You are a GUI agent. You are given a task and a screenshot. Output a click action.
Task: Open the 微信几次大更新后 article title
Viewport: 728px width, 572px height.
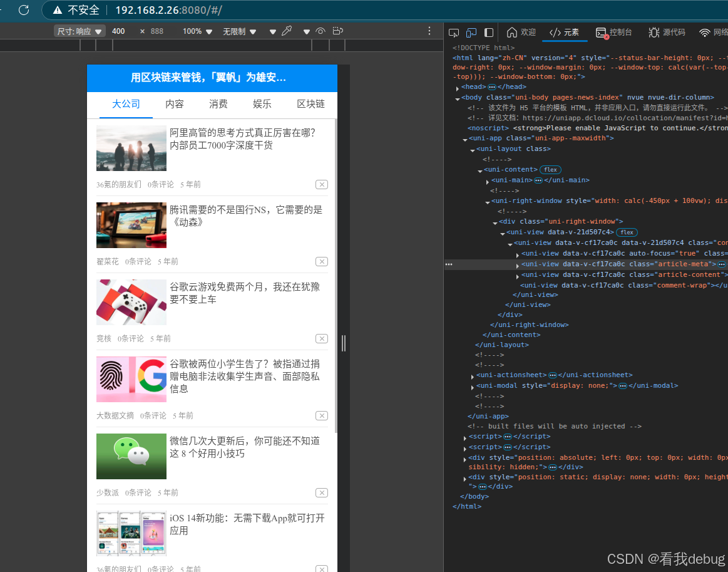pos(245,447)
